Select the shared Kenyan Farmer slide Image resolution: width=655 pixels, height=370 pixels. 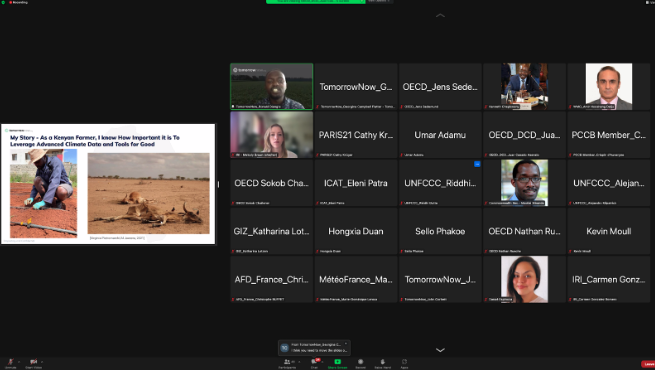[108, 184]
